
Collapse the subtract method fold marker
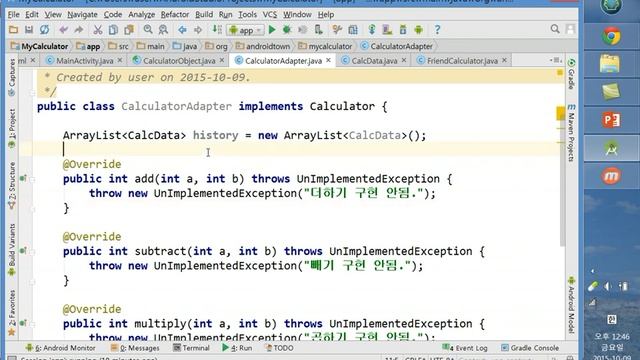33,252
